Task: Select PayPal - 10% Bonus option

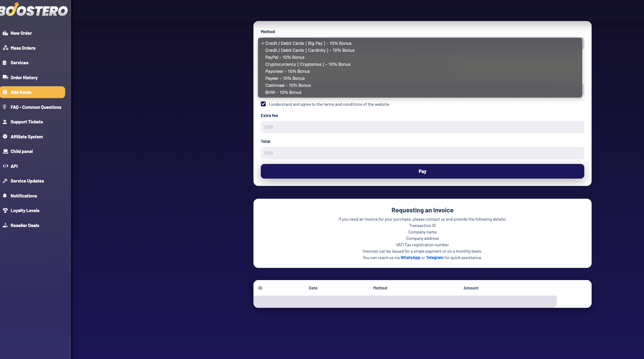Action: [x=285, y=57]
